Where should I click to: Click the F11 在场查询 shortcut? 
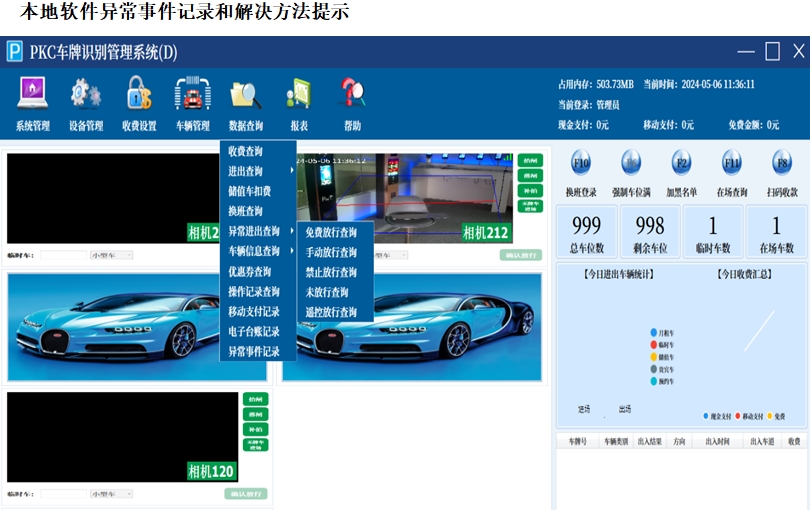tap(731, 163)
